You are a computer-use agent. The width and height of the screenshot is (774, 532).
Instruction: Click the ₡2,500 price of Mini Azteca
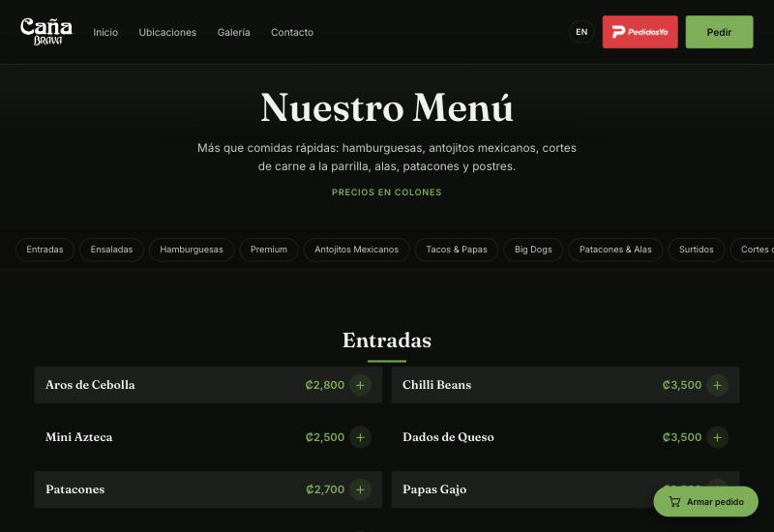[325, 437]
